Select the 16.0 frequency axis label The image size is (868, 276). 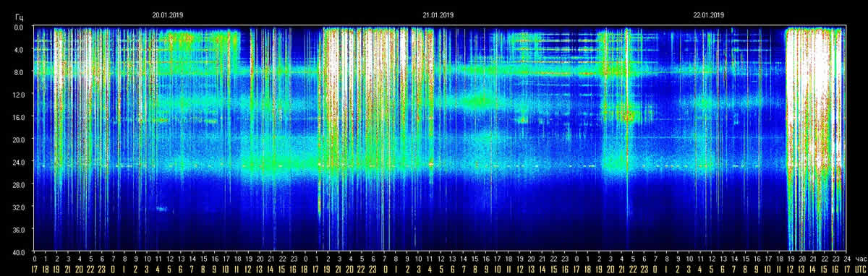[x=18, y=117]
